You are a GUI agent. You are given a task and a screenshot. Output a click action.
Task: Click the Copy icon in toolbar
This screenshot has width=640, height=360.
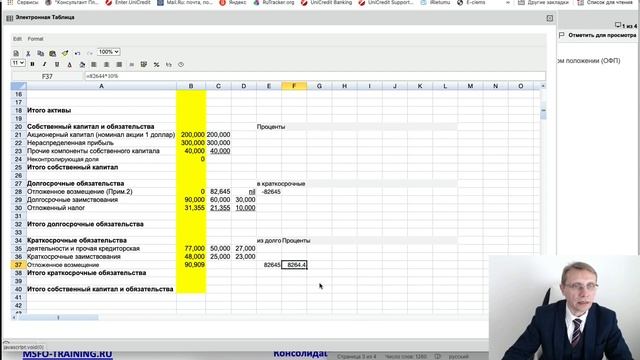click(x=40, y=53)
